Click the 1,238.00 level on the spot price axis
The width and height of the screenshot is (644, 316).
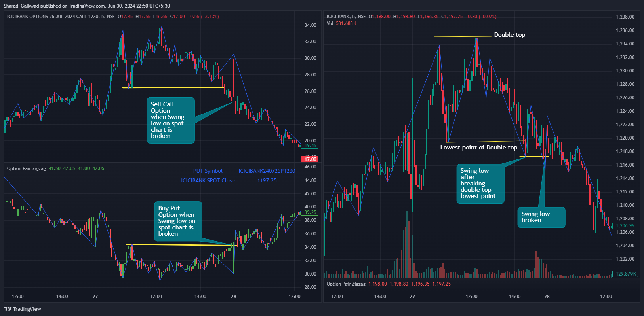(625, 17)
